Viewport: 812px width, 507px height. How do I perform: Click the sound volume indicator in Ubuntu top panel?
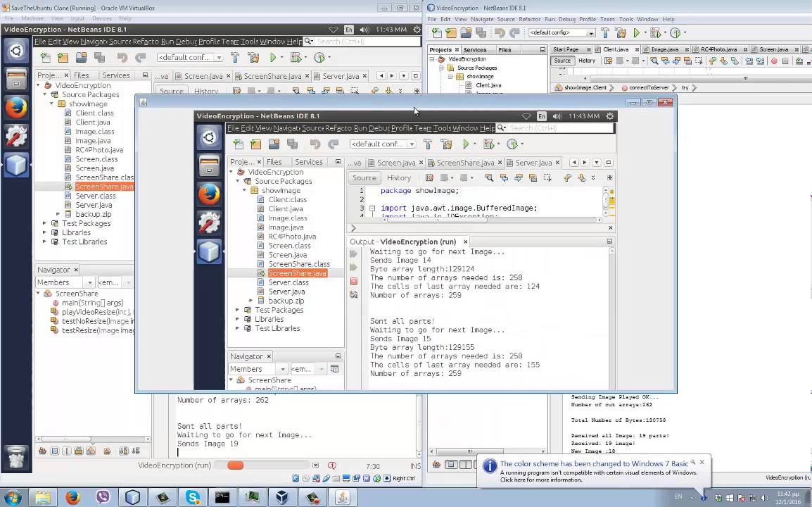364,30
